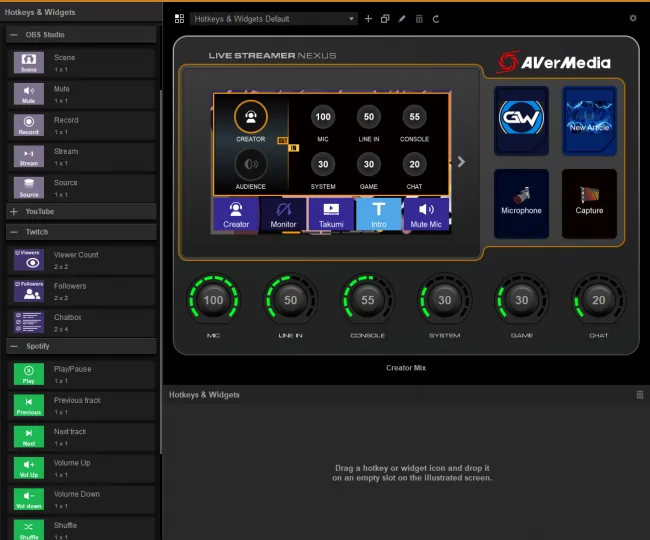
Task: Reset the profile with refresh icon
Action: (x=436, y=19)
